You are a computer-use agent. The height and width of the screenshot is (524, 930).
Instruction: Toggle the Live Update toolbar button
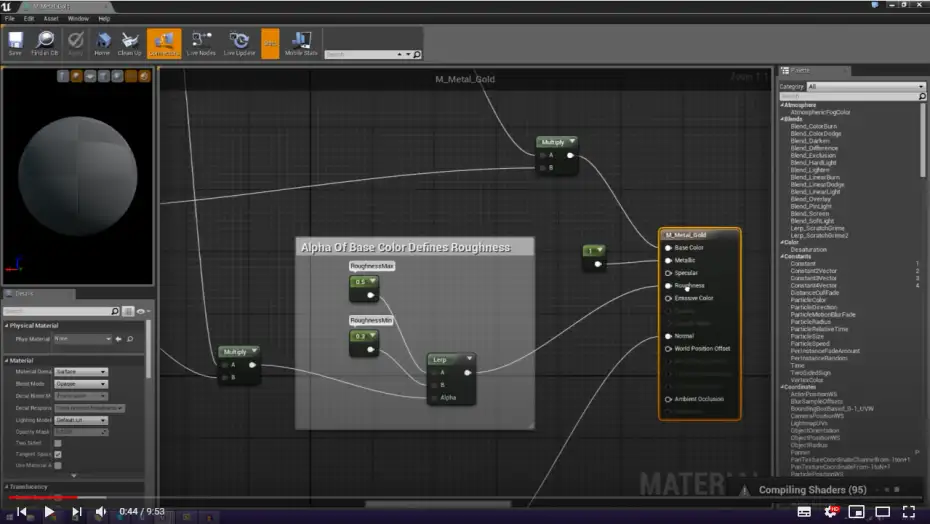coord(240,44)
